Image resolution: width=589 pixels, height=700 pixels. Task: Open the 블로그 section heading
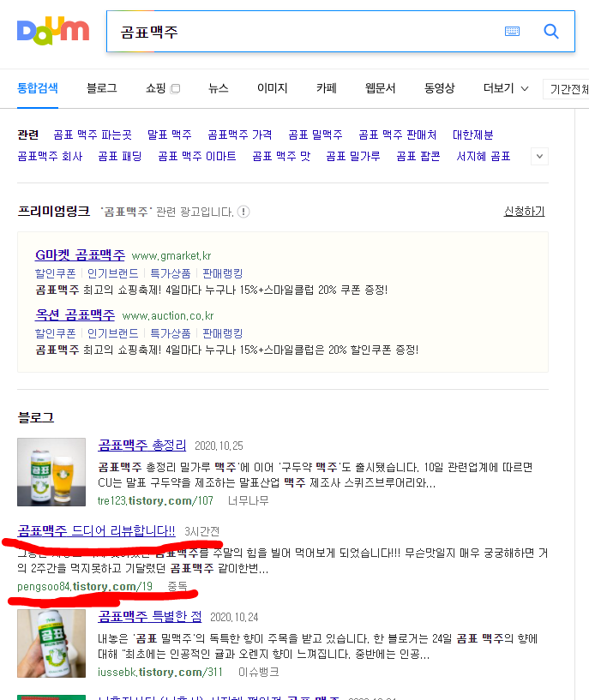[36, 418]
